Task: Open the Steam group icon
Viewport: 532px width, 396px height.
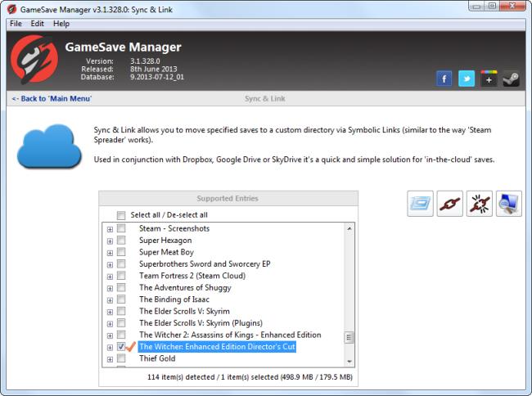Action: click(511, 79)
